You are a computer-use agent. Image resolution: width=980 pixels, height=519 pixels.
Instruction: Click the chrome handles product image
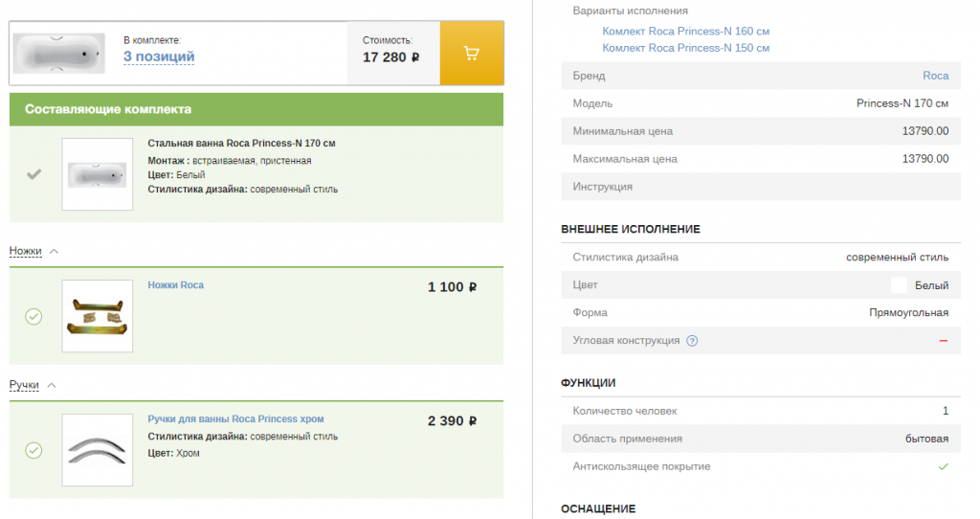point(97,450)
